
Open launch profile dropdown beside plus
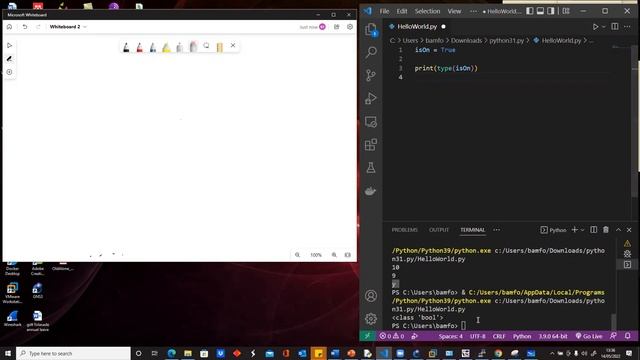pyautogui.click(x=582, y=230)
